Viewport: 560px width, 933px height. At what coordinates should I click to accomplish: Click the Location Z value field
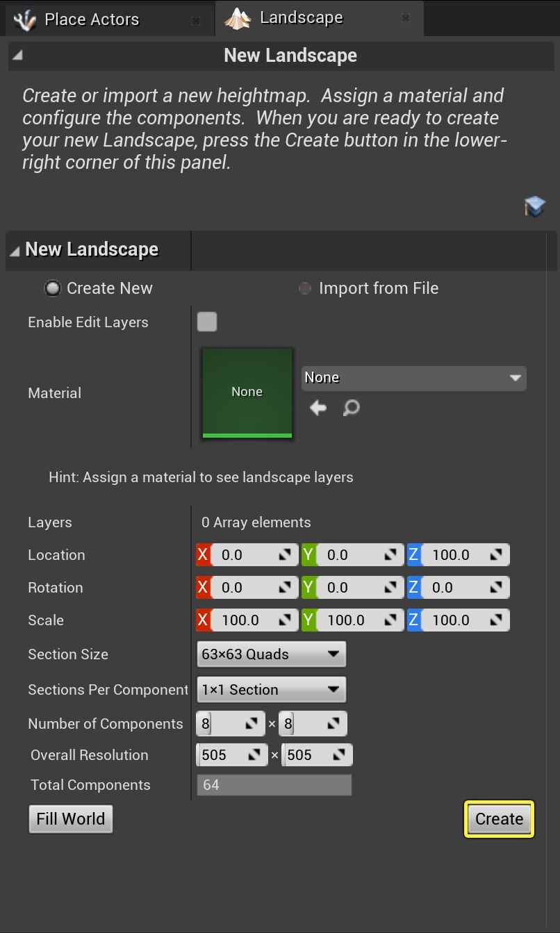pyautogui.click(x=452, y=555)
